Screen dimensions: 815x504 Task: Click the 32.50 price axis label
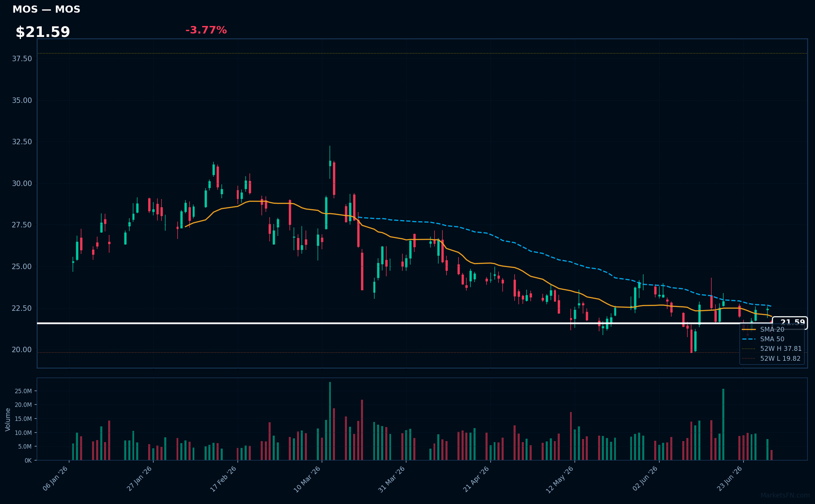point(22,142)
